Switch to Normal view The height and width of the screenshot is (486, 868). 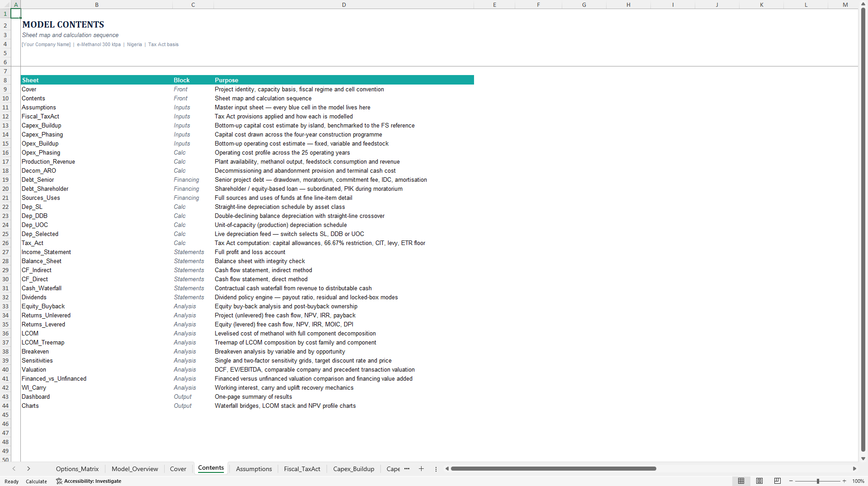(x=741, y=481)
